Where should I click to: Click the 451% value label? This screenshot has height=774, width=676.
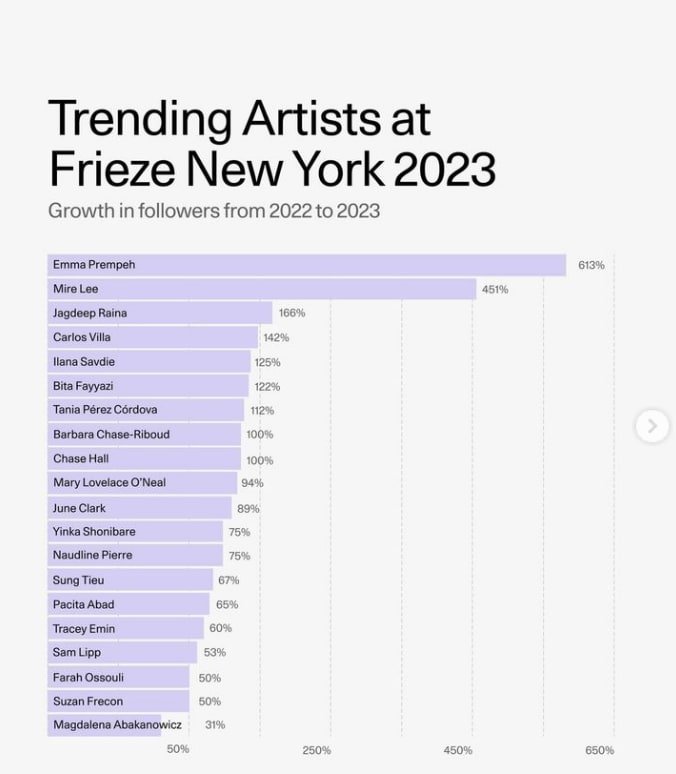tap(496, 289)
